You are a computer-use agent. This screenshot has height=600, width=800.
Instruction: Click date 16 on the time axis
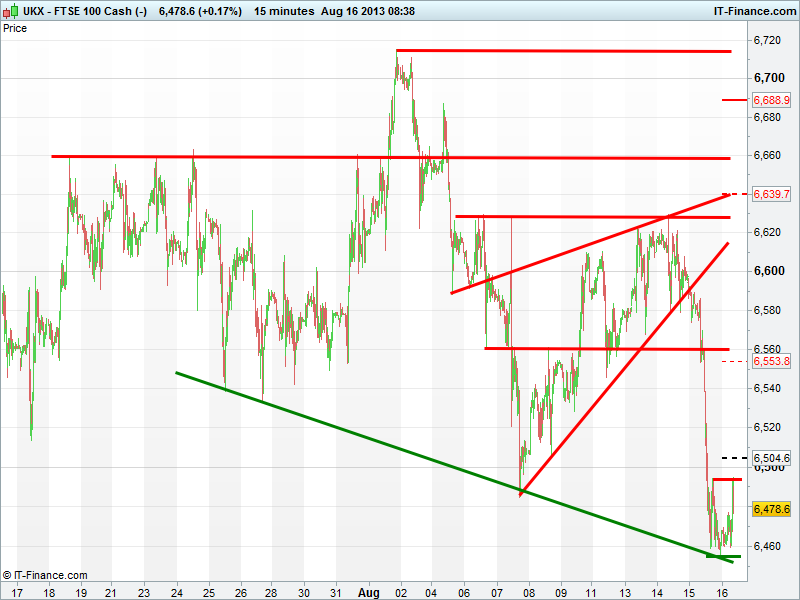pos(721,592)
